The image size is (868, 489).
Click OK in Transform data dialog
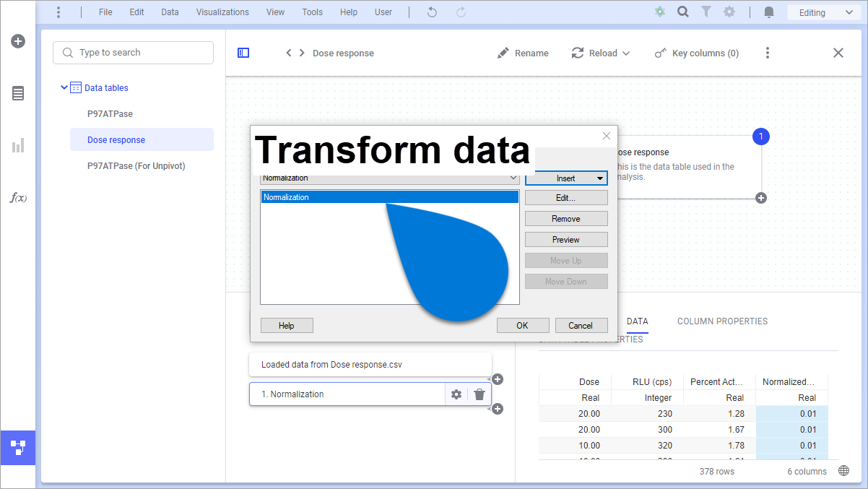coord(523,326)
